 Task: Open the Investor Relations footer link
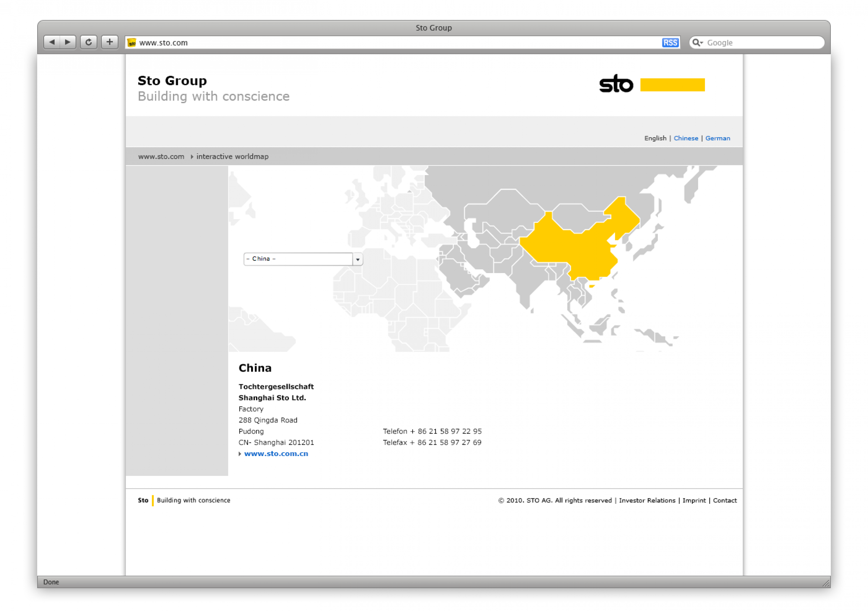(x=647, y=500)
